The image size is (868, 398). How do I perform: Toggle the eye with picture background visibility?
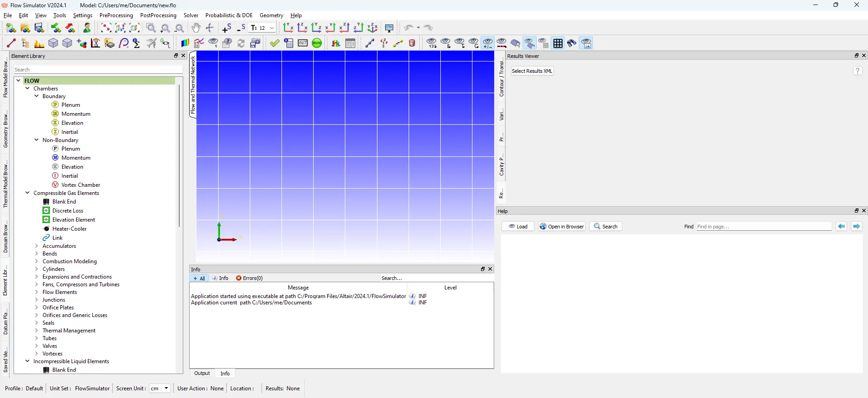(x=586, y=43)
